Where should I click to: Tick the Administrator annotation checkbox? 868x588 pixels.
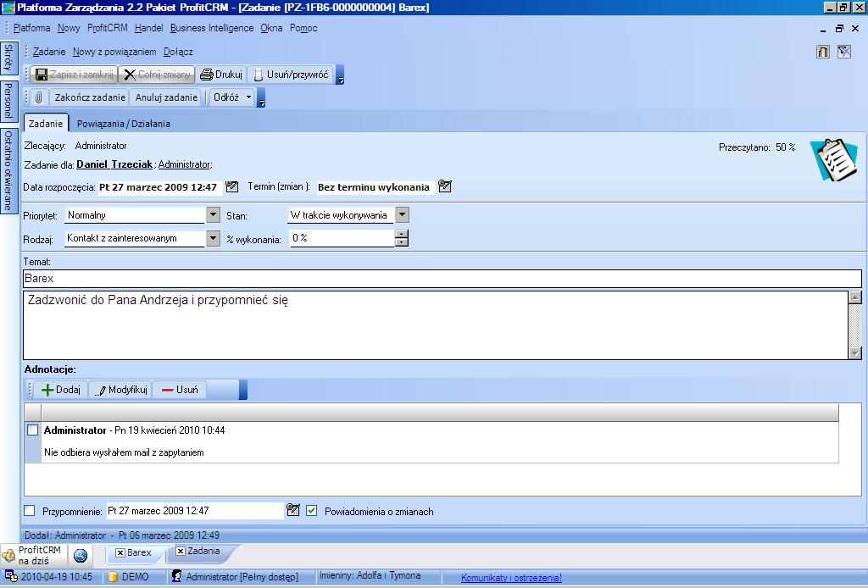pyautogui.click(x=33, y=430)
